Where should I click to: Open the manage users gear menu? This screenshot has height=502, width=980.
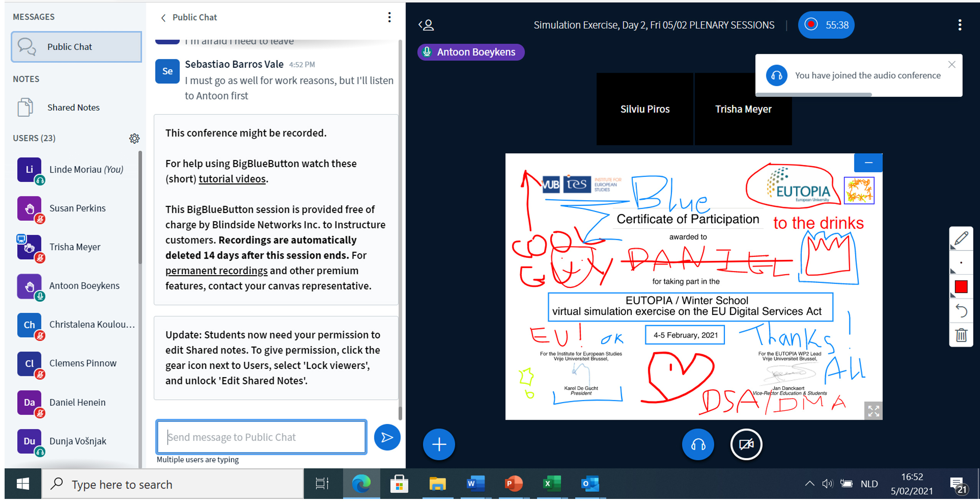point(134,138)
